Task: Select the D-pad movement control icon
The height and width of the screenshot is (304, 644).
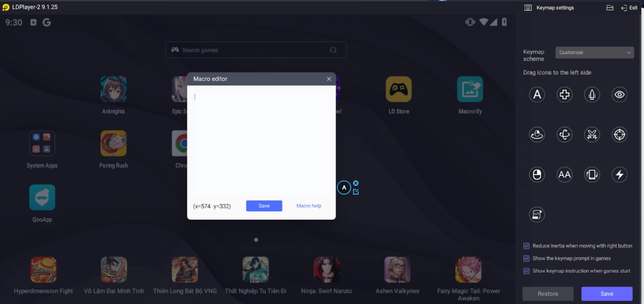Action: [x=564, y=95]
